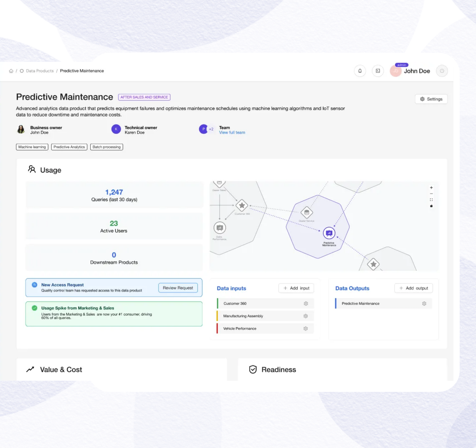Select the Dealer Service database node
This screenshot has height=448, width=476.
pyautogui.click(x=307, y=213)
